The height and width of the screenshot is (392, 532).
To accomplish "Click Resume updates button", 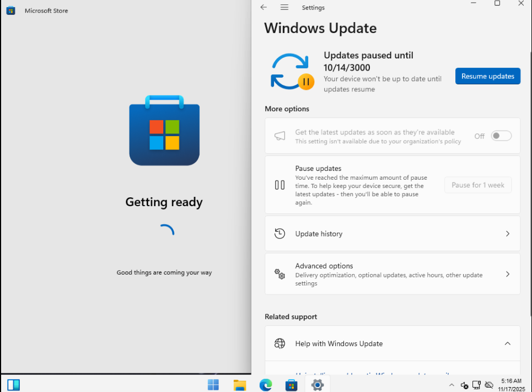I will coord(487,77).
